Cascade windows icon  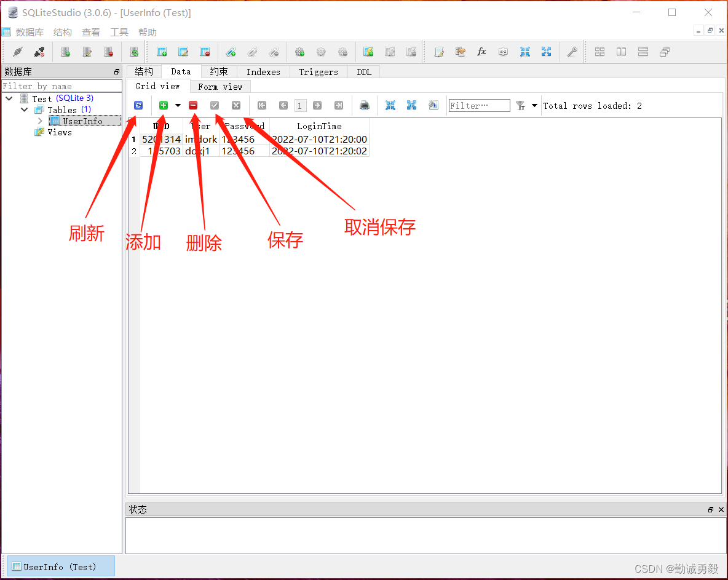tap(665, 52)
